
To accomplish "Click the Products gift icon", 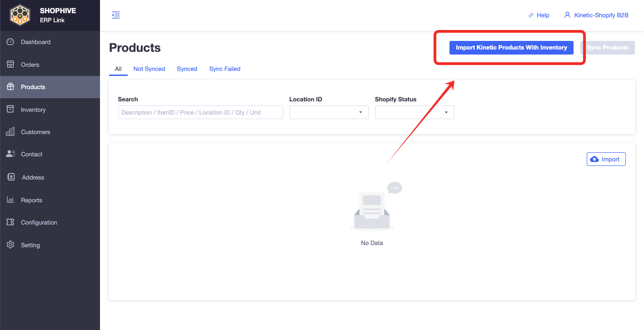I will point(10,87).
